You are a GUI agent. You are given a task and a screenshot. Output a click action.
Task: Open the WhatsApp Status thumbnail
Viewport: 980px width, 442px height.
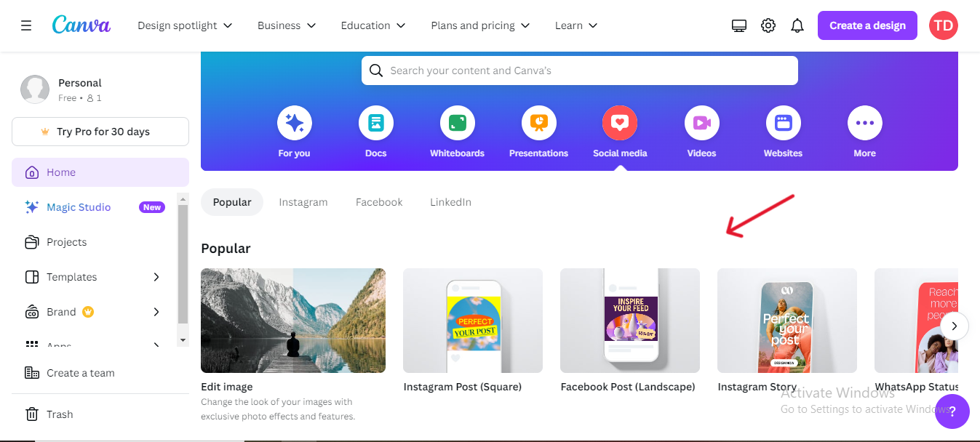[916, 321]
